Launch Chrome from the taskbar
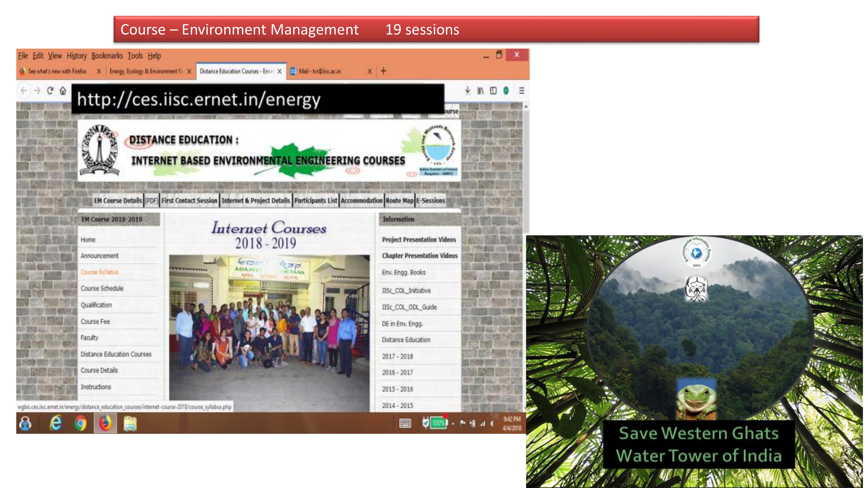868x488 pixels. click(x=80, y=423)
